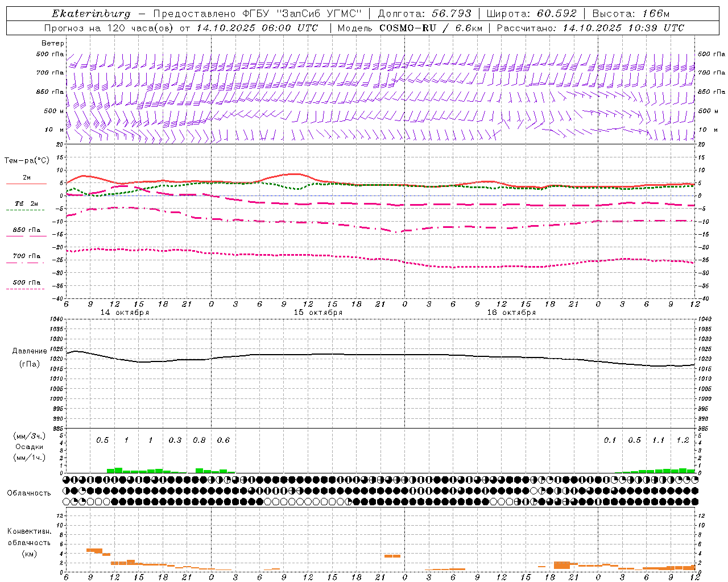Click the Ekaterinburg station title
The height and width of the screenshot is (582, 728).
click(x=91, y=14)
